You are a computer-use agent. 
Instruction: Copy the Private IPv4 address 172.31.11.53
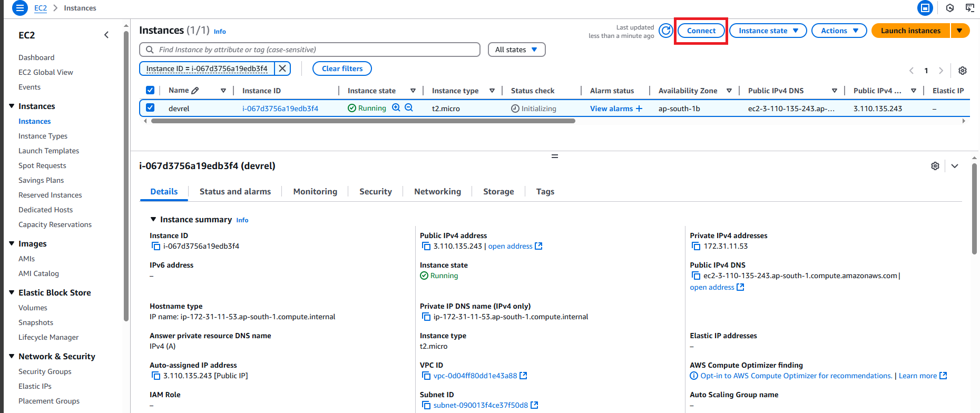697,246
